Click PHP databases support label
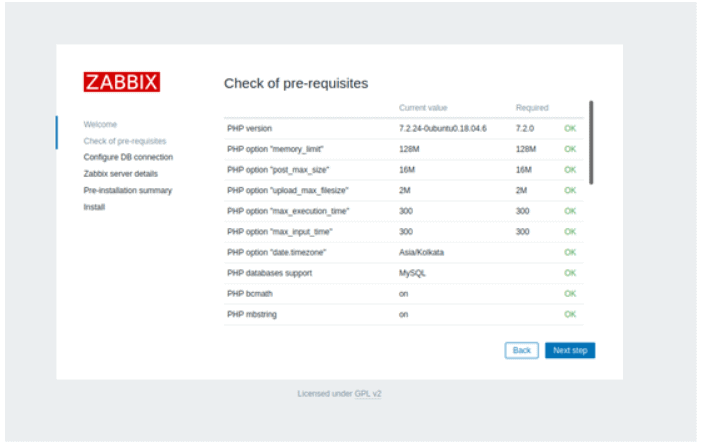The image size is (703, 444). [x=269, y=273]
